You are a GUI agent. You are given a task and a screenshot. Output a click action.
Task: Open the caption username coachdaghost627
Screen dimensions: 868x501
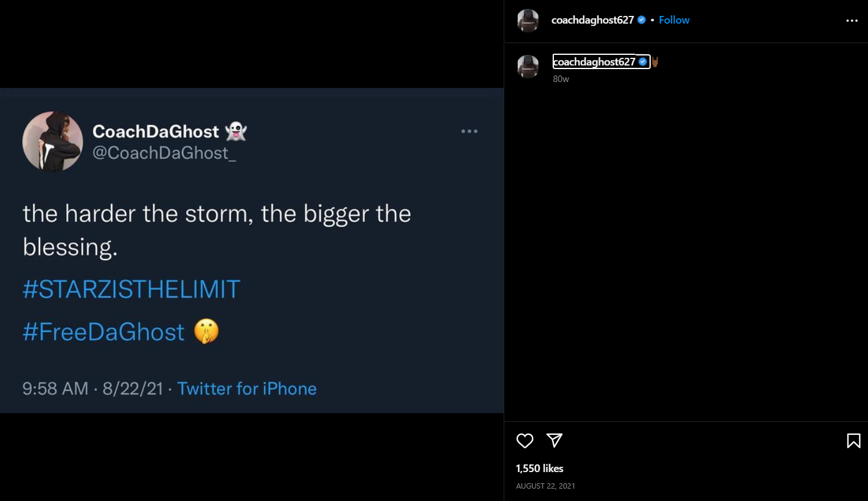tap(594, 62)
